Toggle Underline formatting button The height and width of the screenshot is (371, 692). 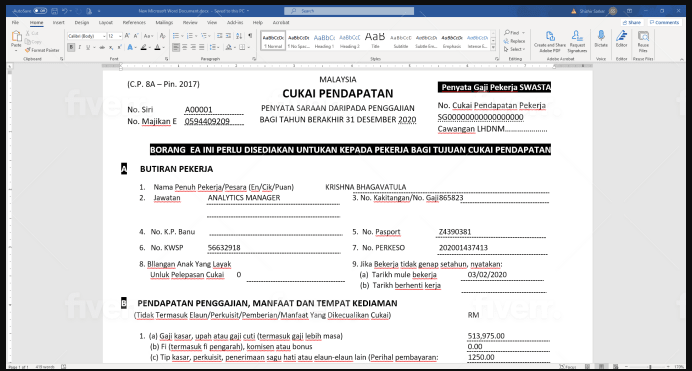pyautogui.click(x=88, y=47)
